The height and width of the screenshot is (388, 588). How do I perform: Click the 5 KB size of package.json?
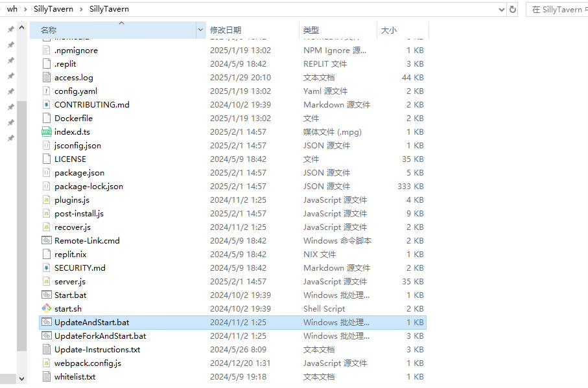point(415,173)
